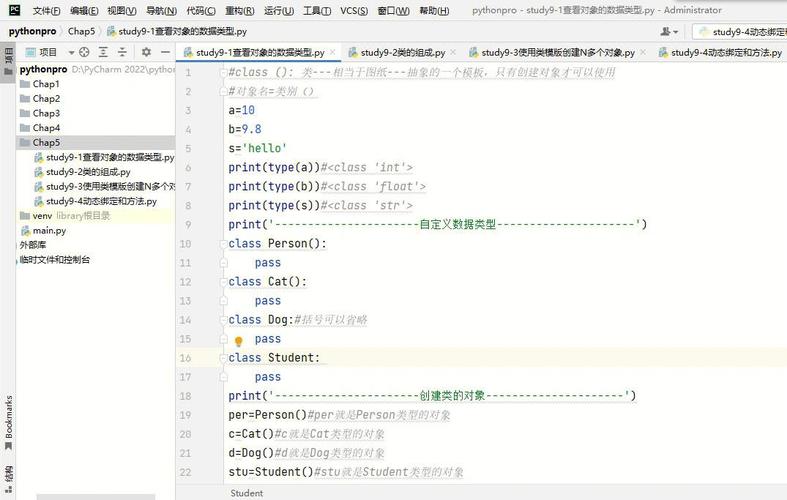The width and height of the screenshot is (787, 500).
Task: Collapse the comment block at line 1
Action: pyautogui.click(x=223, y=73)
